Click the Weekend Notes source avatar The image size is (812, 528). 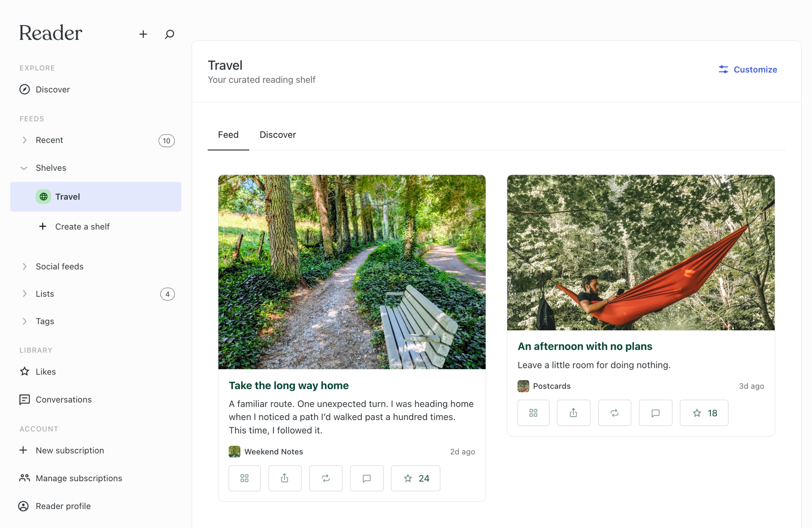234,452
